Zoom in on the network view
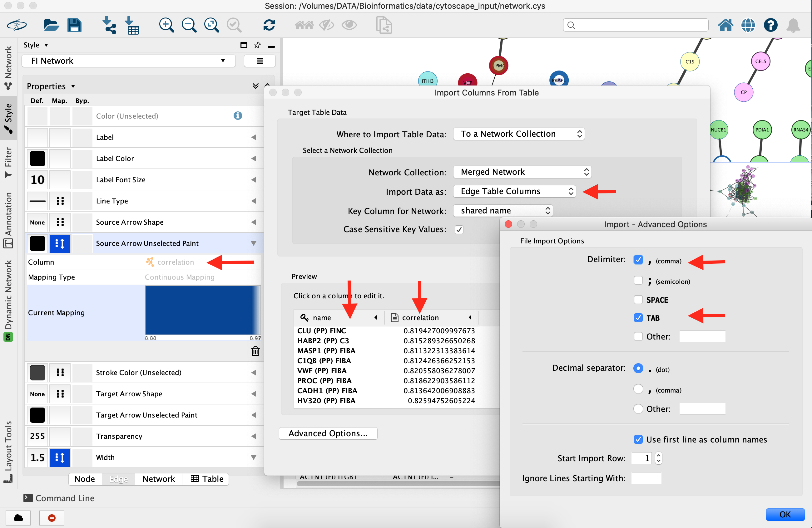 pos(166,25)
